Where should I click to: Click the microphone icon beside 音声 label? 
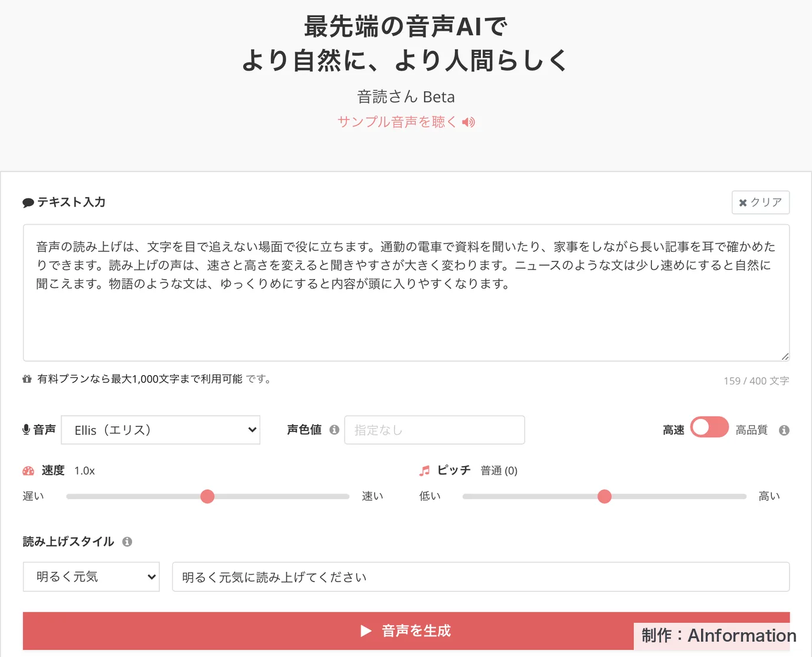(26, 430)
